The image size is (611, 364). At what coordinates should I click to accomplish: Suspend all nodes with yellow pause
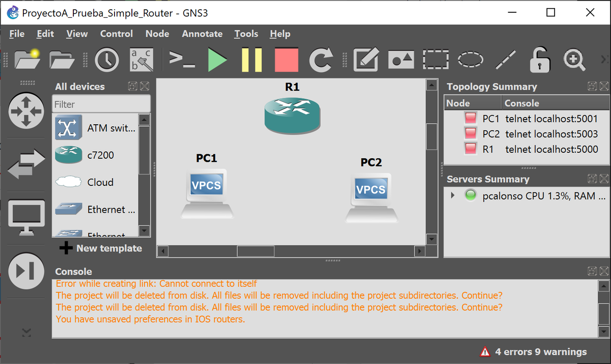pos(252,60)
